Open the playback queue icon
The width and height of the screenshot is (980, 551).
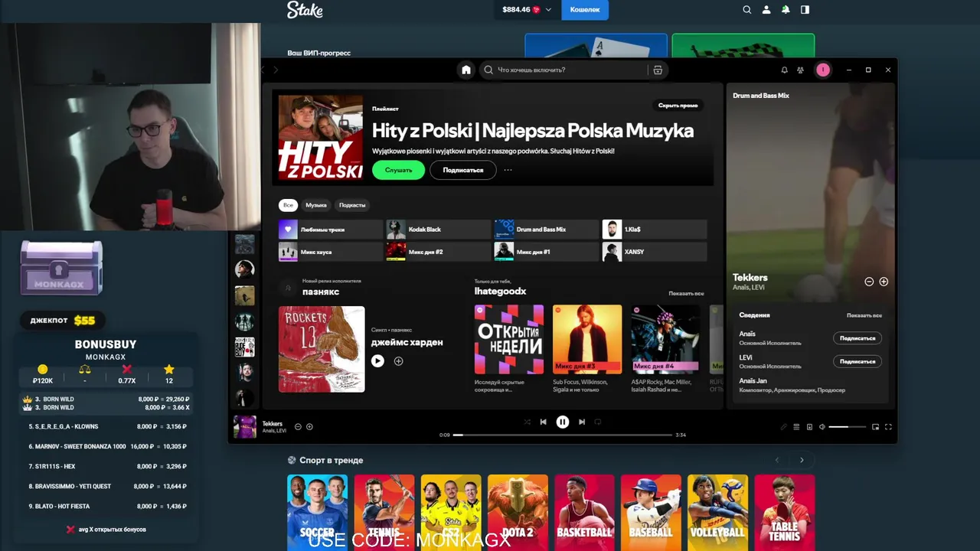(796, 427)
